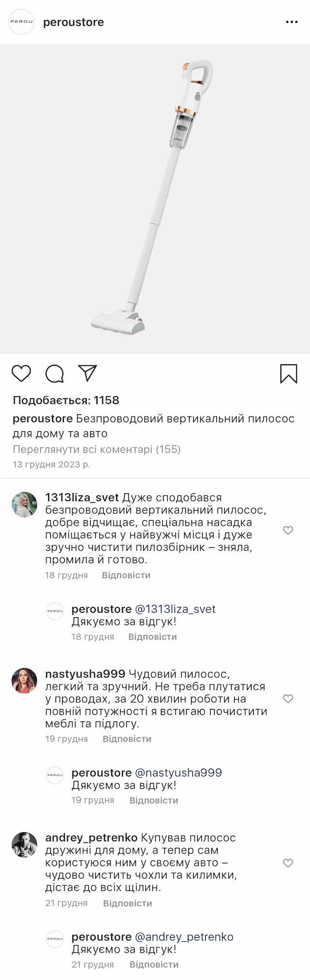310x980 pixels.
Task: Like nastyusha999's comment
Action: pos(288,699)
